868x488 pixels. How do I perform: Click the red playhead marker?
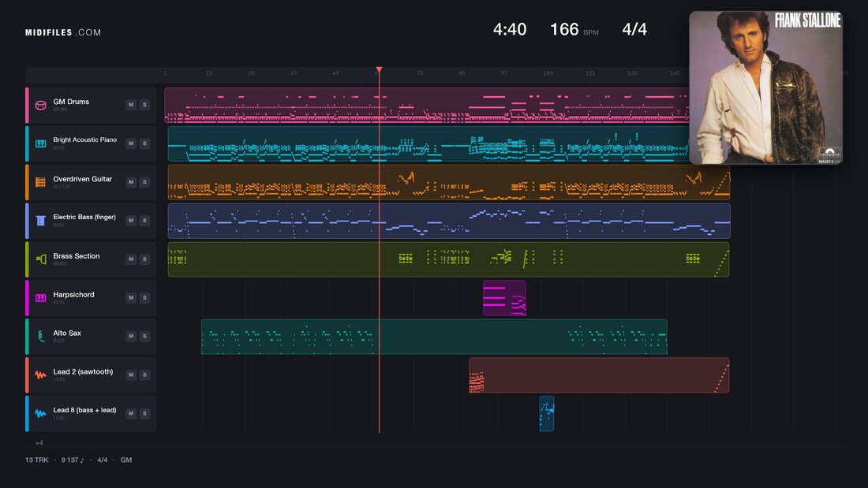click(380, 69)
